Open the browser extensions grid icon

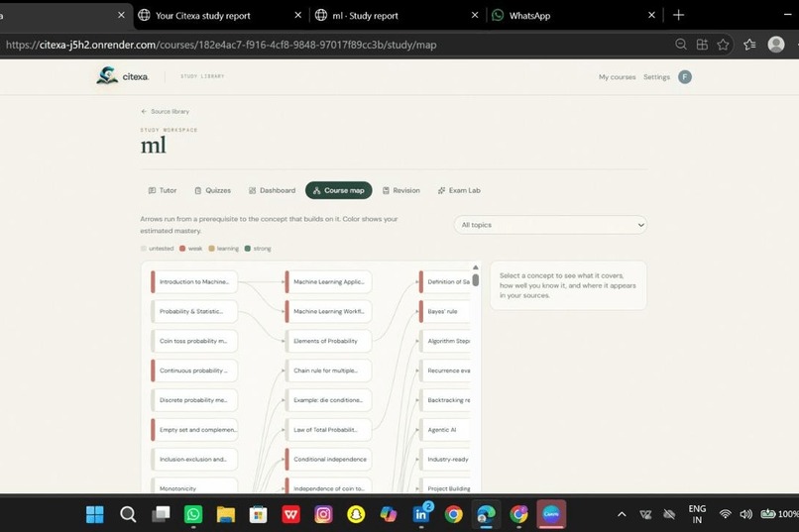click(702, 45)
